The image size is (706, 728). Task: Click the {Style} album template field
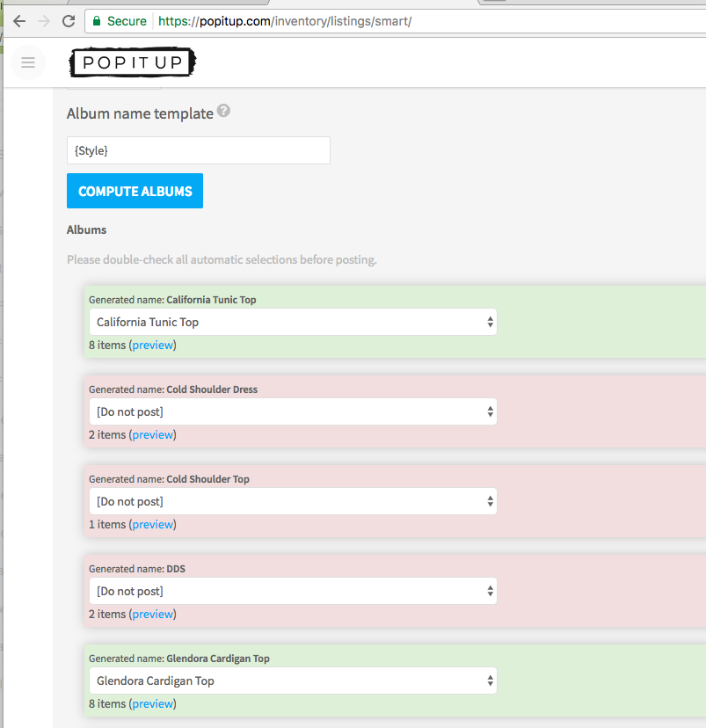click(x=199, y=150)
